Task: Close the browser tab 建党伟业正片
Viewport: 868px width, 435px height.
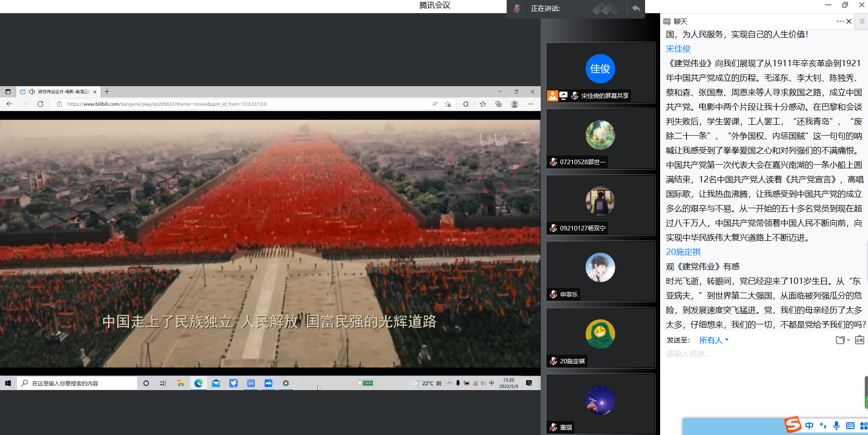Action: coord(95,92)
